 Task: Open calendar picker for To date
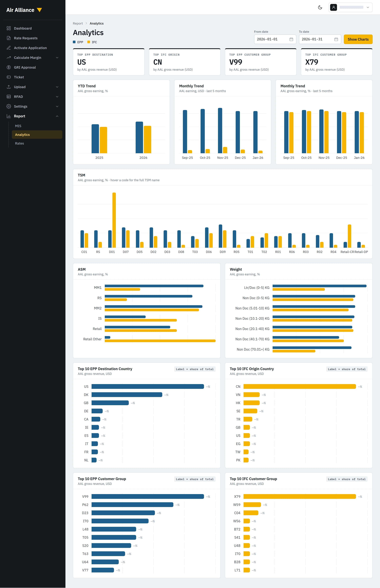(x=336, y=39)
